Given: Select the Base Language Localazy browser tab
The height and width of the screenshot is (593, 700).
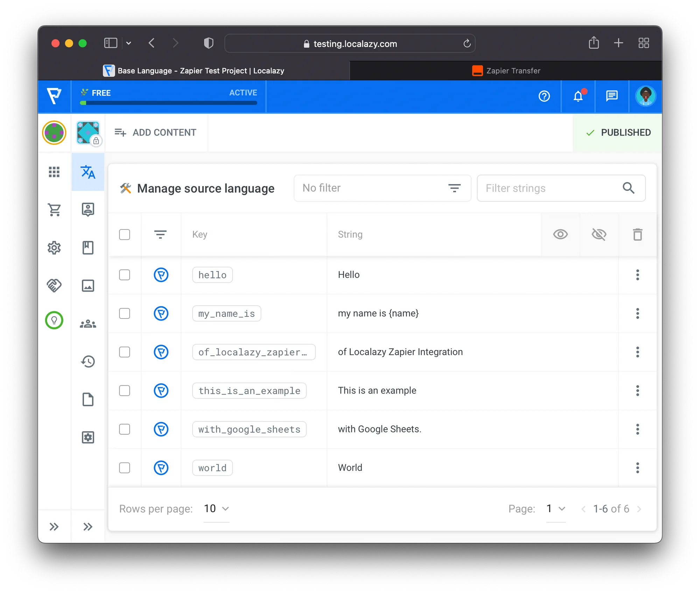Looking at the screenshot, I should click(x=194, y=71).
